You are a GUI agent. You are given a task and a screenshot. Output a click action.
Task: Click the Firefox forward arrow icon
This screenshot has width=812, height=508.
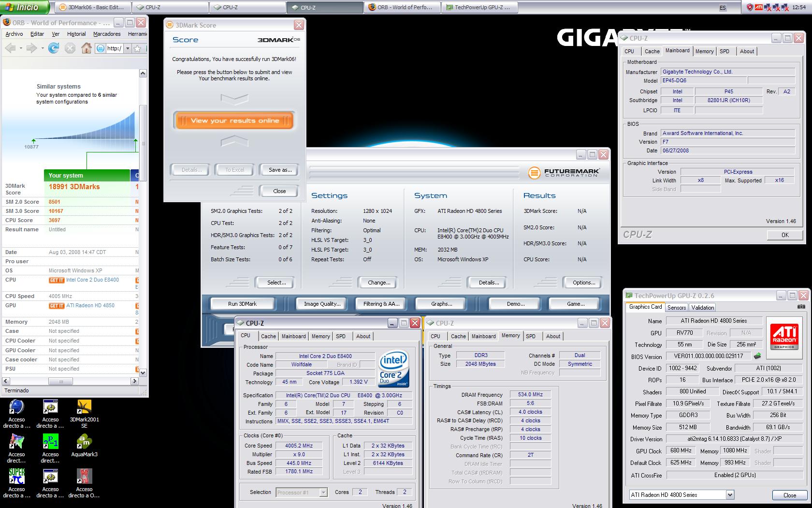32,48
